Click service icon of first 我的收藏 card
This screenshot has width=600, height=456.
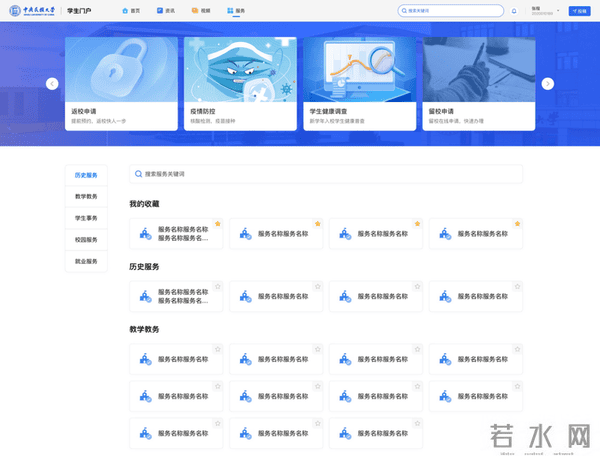coord(145,234)
